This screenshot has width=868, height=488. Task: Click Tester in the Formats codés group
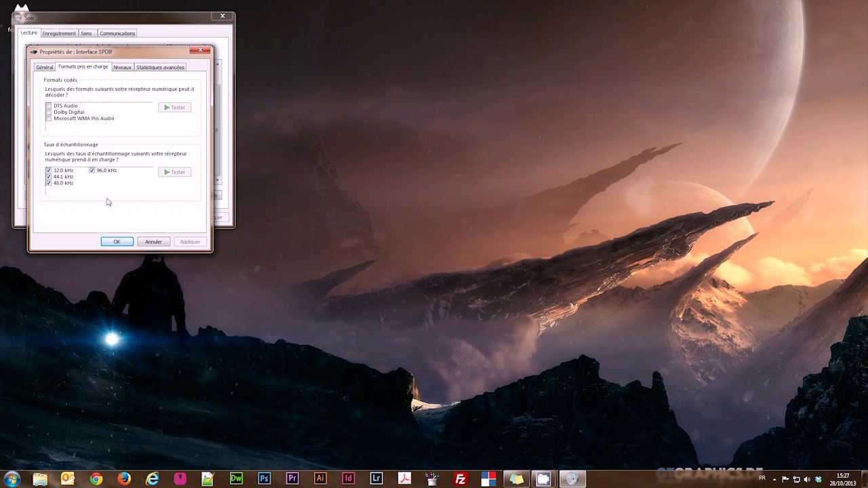coord(174,107)
